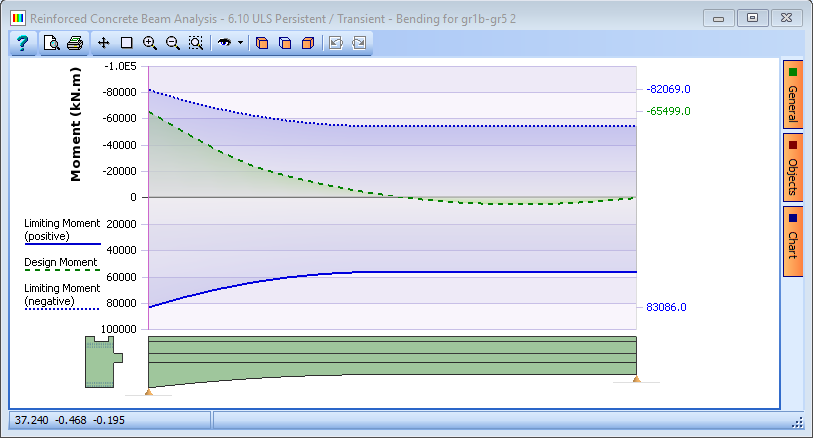
Task: Open print preview
Action: coord(51,43)
